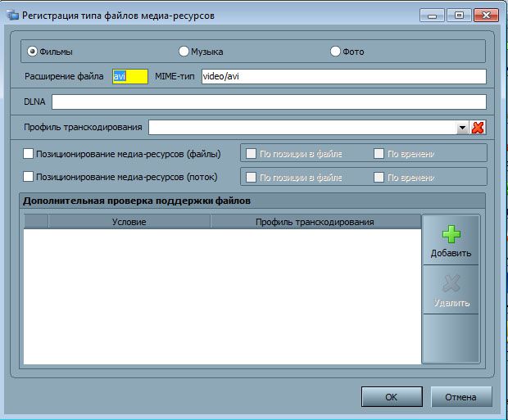The width and height of the screenshot is (508, 420).
Task: Click the green plus Добавить icon
Action: [x=451, y=235]
